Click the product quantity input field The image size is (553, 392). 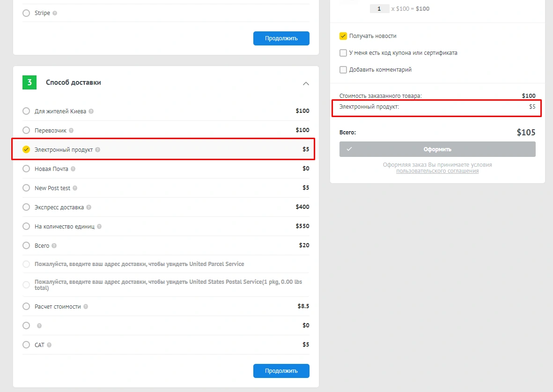[379, 9]
